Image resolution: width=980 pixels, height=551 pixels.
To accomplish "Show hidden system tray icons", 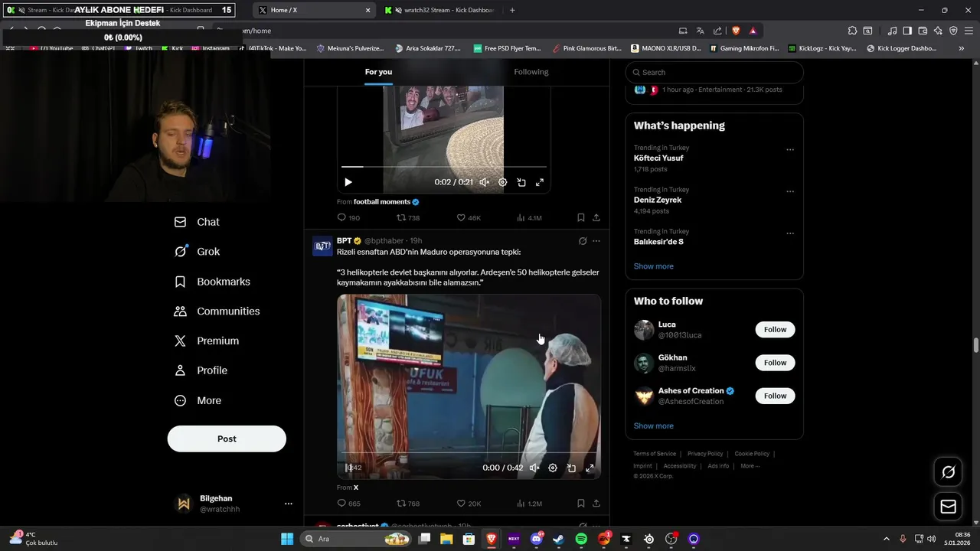I will pyautogui.click(x=887, y=539).
